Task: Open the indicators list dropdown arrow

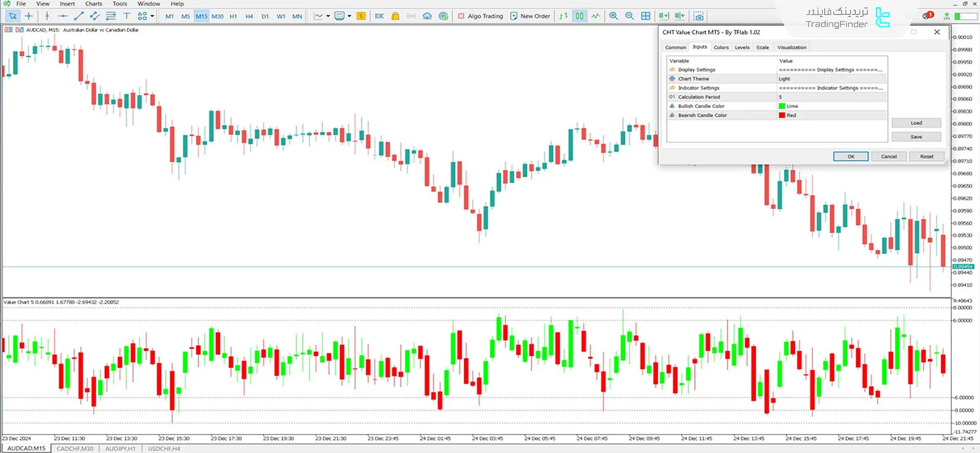Action: pyautogui.click(x=328, y=16)
